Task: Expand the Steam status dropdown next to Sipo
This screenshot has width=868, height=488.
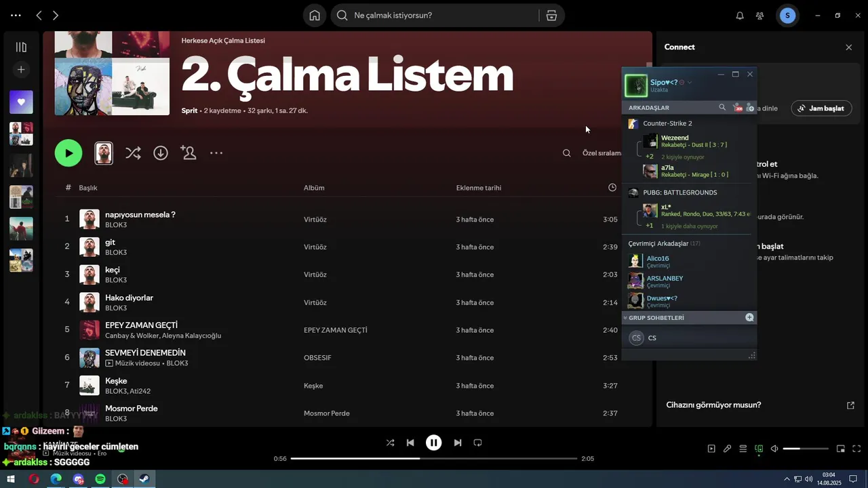Action: click(690, 82)
